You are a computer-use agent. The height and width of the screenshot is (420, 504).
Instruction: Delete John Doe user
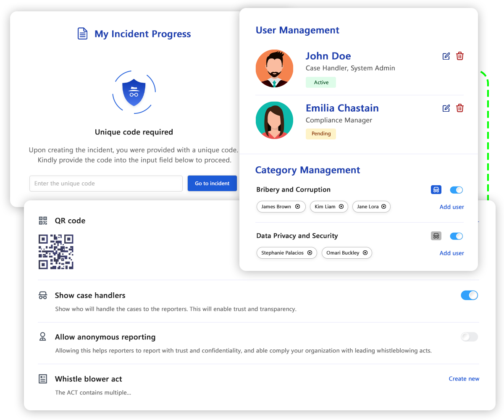click(x=460, y=56)
